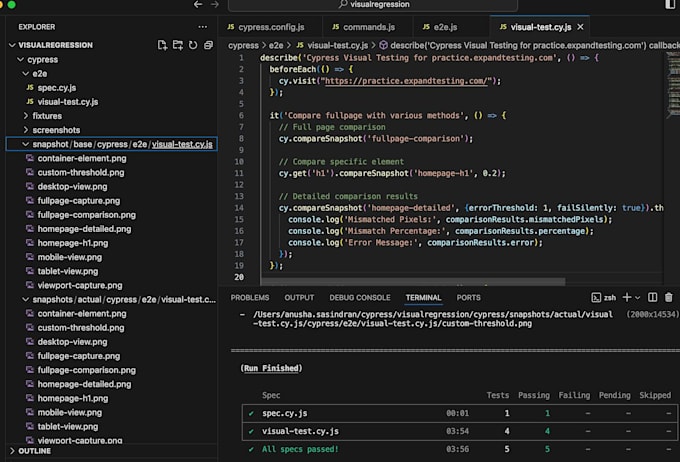
Task: Collapse the e2e folder
Action: point(26,74)
